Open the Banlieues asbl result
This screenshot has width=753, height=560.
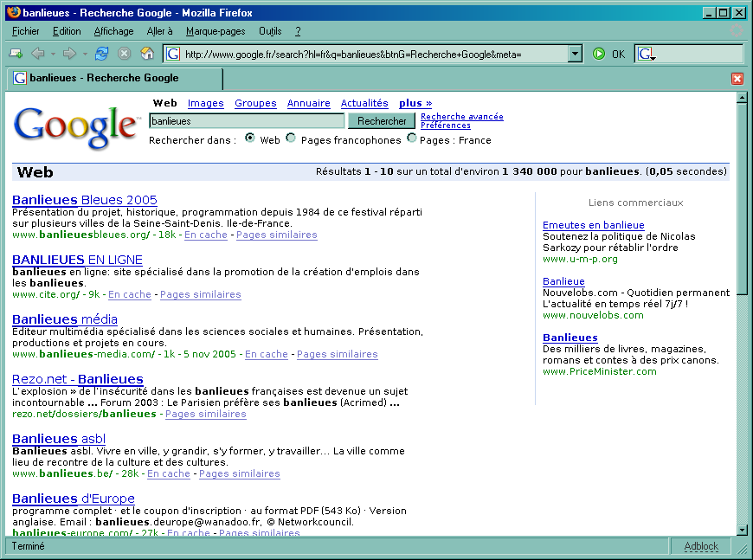[59, 439]
